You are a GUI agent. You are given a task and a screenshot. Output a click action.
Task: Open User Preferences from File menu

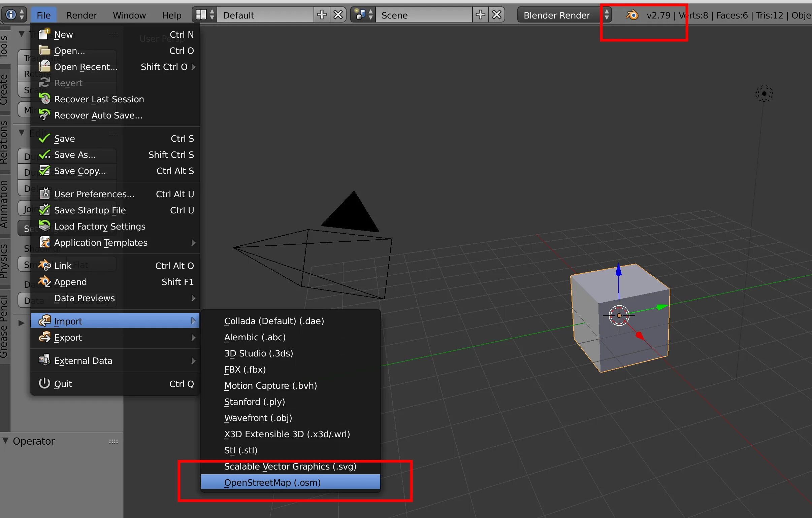94,194
